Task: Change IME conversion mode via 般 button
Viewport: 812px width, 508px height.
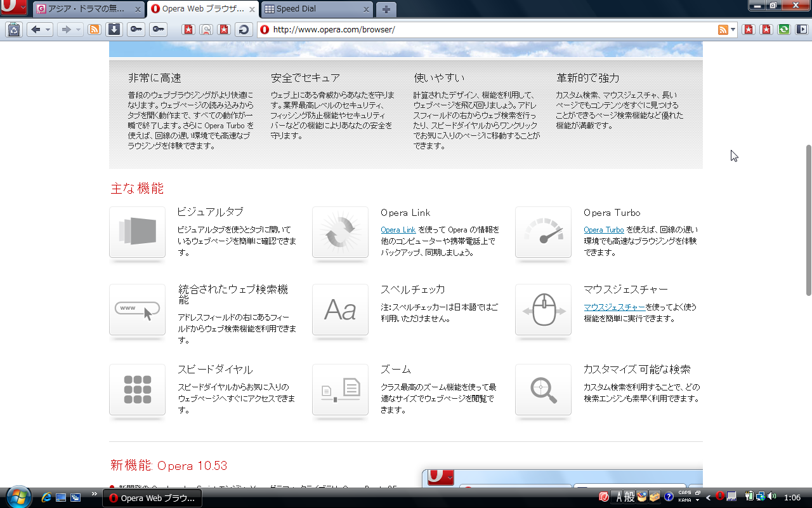Action: pos(629,497)
